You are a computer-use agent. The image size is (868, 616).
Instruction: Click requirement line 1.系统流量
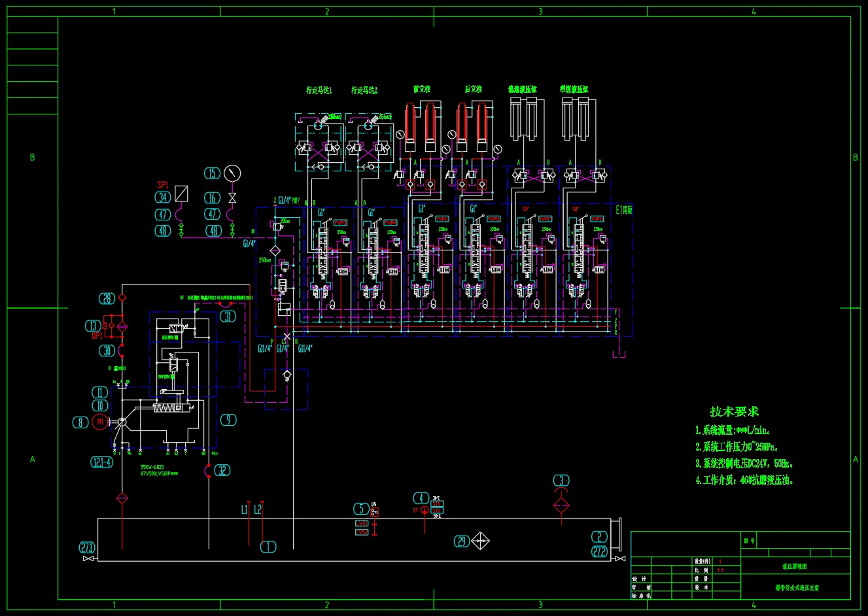click(733, 430)
